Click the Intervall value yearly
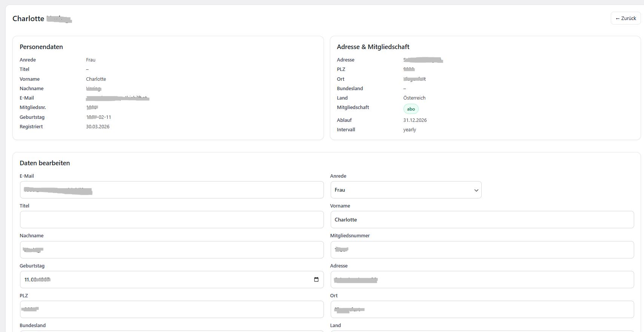Screen dimensions: 644x332 (x=409, y=129)
